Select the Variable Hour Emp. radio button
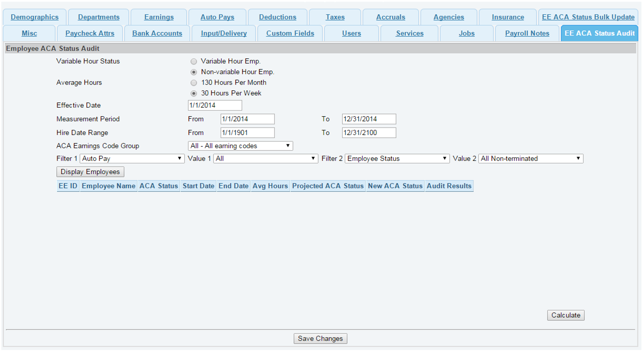This screenshot has width=644, height=352. coord(193,61)
